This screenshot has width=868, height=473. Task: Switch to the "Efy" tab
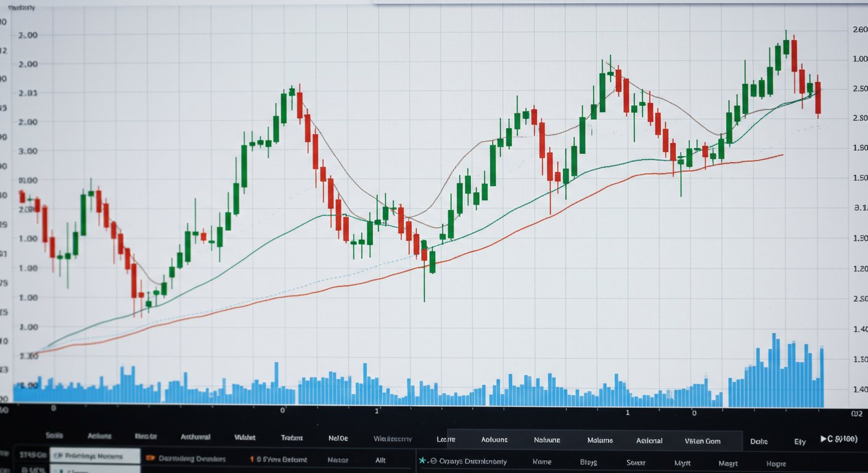click(x=800, y=441)
